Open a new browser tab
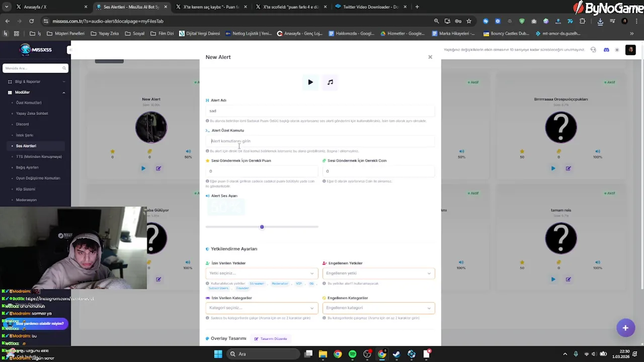Viewport: 644px width, 362px height. pyautogui.click(x=417, y=7)
